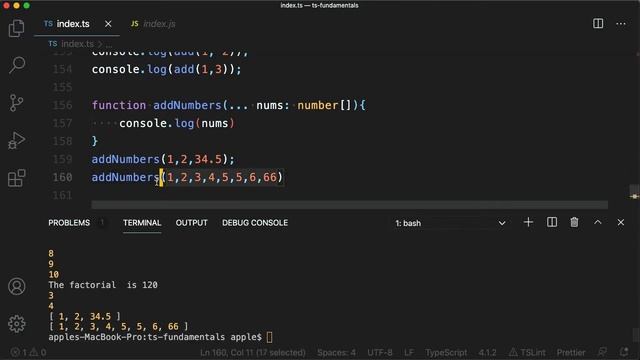
Task: Click errors and warnings count in status bar
Action: [x=29, y=352]
